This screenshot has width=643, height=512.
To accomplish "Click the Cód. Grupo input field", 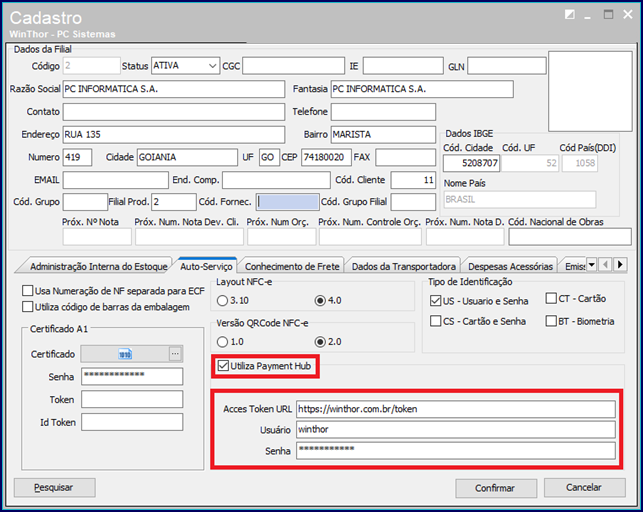I will (85, 202).
